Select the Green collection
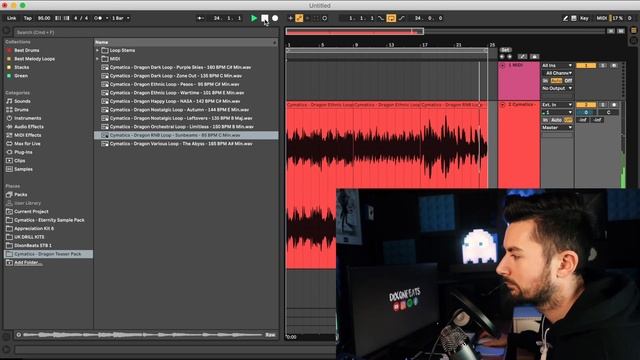 [21, 76]
